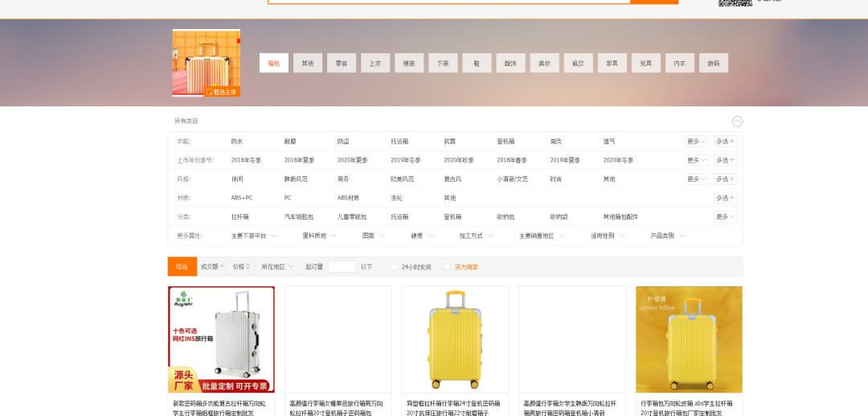Select the 箱包 category tab
Screen dimensions: 868x416
pyautogui.click(x=274, y=63)
